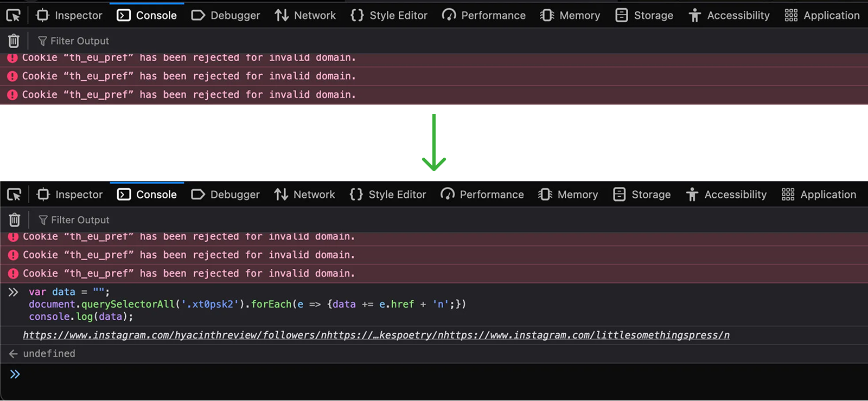The image size is (868, 401).
Task: Click the bottom panel's trash can icon
Action: [15, 219]
